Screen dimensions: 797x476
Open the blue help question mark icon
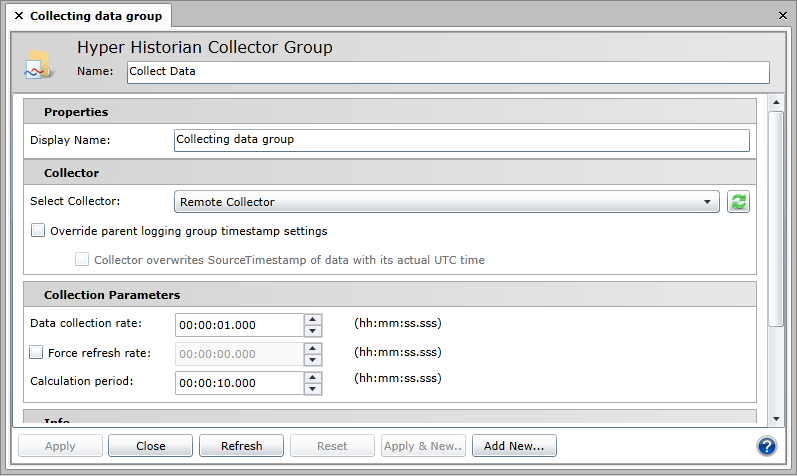[767, 446]
